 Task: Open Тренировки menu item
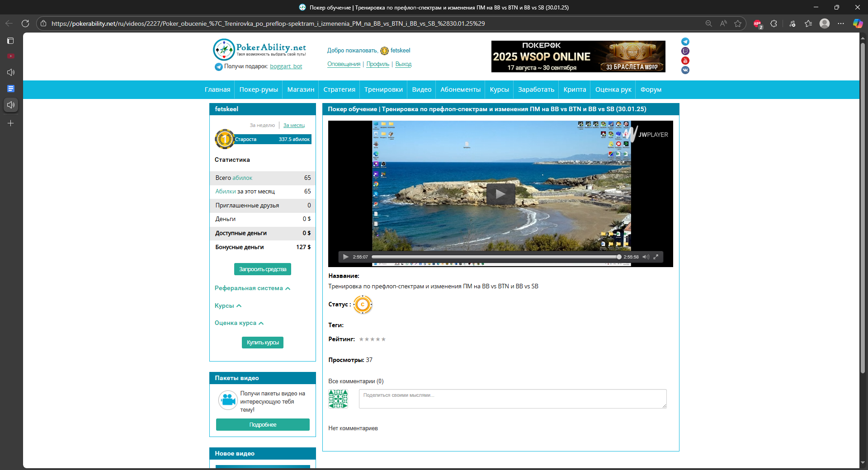click(x=384, y=89)
